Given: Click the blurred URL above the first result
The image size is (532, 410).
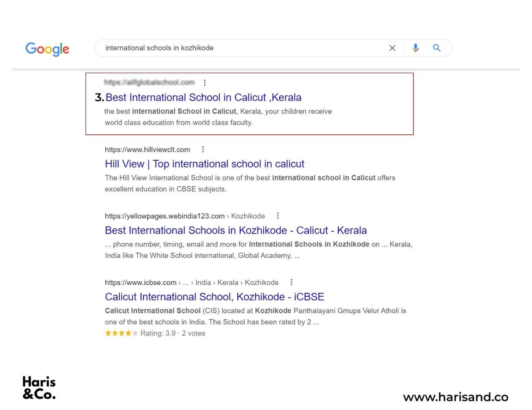Looking at the screenshot, I should tap(149, 82).
